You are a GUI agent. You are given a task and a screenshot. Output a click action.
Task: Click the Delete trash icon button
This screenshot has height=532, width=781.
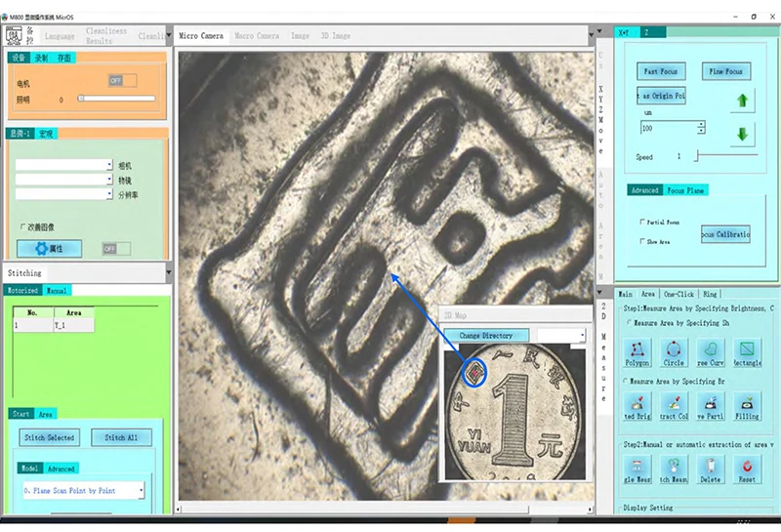coord(711,469)
